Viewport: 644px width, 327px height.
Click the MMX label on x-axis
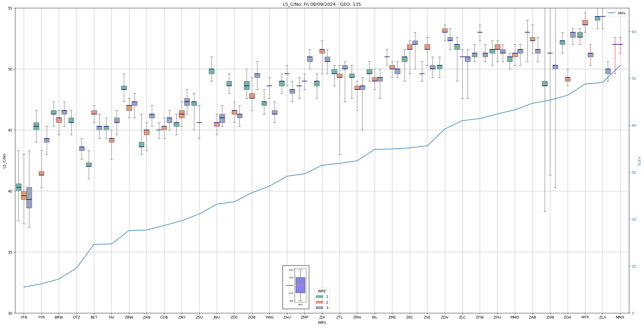point(620,317)
